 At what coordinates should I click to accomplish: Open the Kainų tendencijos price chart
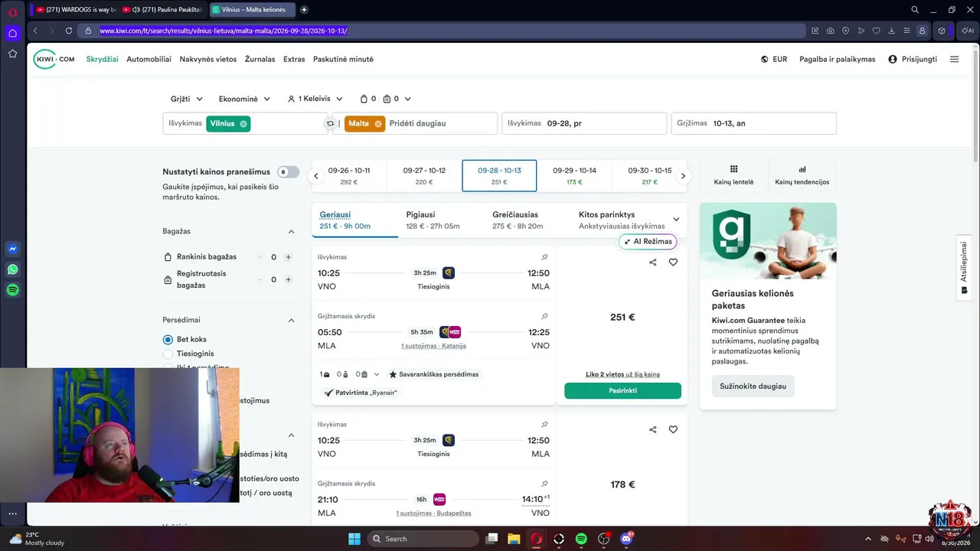802,175
